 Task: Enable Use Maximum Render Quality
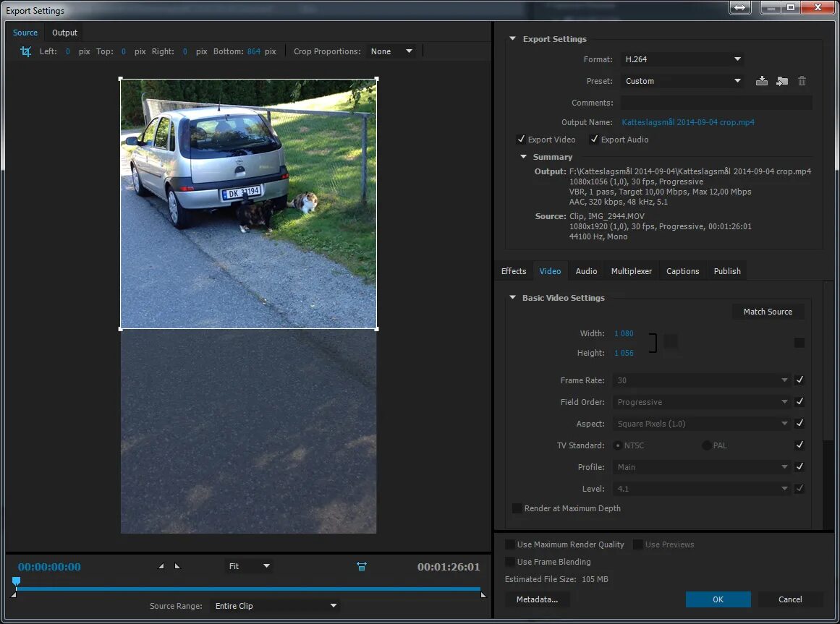click(510, 544)
